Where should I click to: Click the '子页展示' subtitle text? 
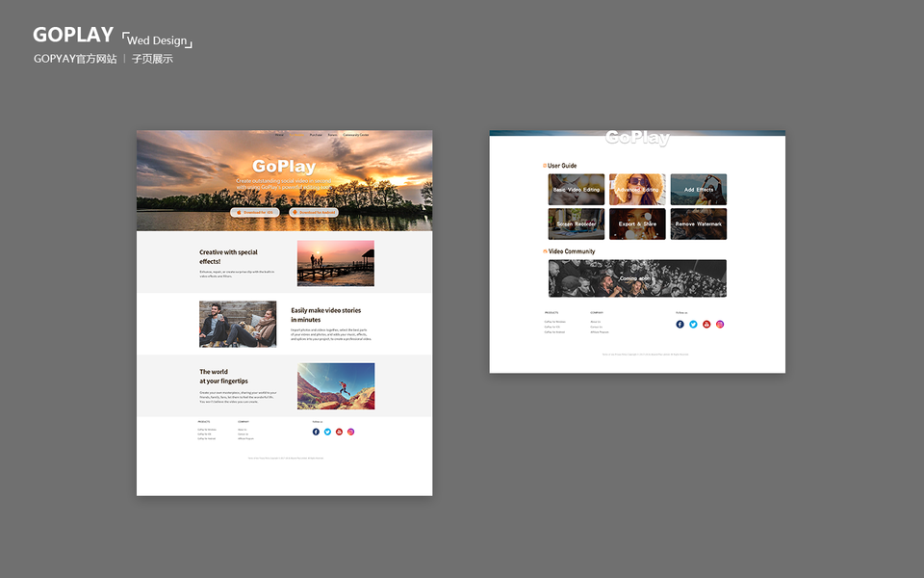[152, 59]
